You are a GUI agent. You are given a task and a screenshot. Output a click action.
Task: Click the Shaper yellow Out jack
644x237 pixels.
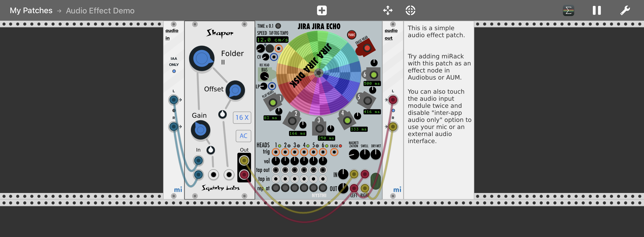click(244, 161)
